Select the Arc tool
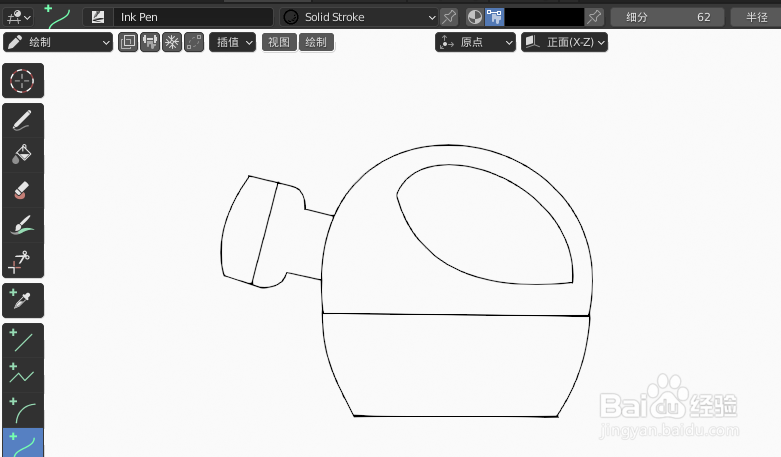The width and height of the screenshot is (781, 457). pyautogui.click(x=23, y=410)
